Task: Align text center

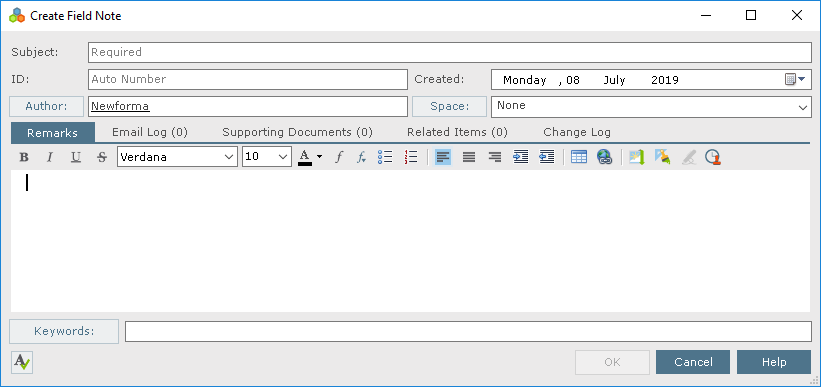Action: pos(469,157)
